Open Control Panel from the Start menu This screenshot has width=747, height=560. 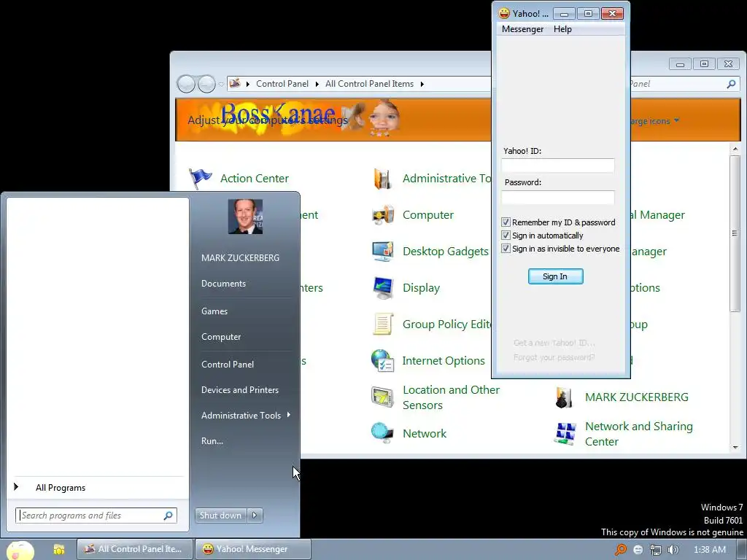[x=228, y=365]
